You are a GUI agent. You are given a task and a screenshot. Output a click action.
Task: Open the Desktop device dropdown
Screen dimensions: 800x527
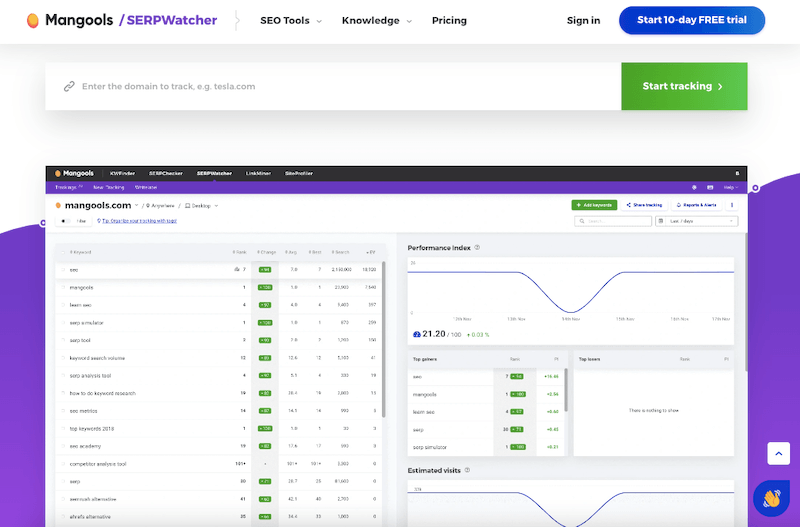coord(202,206)
